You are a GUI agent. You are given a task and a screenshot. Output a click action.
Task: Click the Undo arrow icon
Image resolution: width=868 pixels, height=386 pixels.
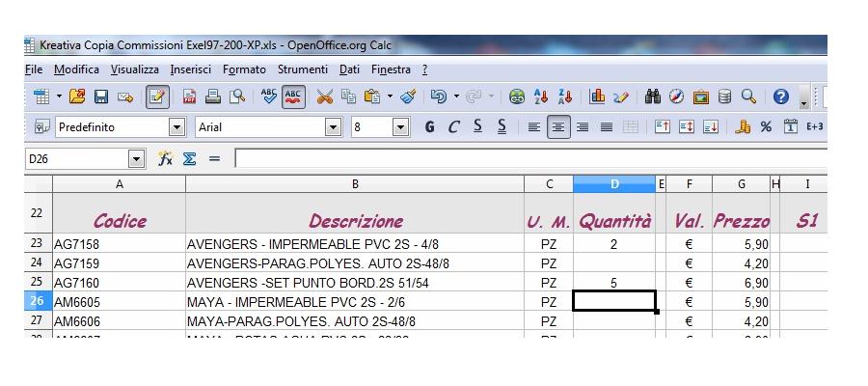(439, 96)
